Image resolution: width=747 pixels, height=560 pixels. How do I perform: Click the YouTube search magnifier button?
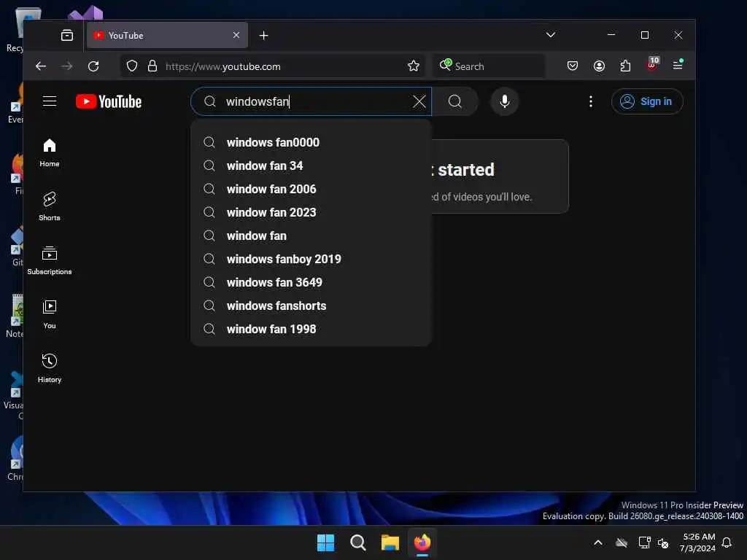tap(455, 101)
